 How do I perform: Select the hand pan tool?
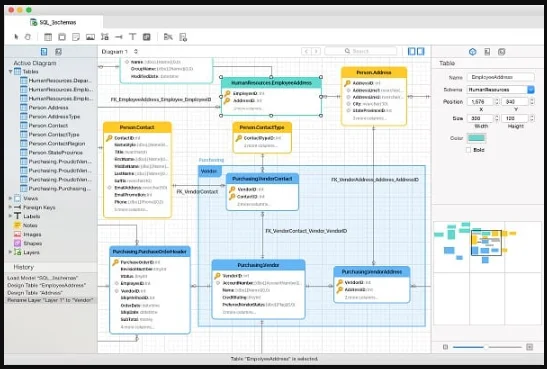click(x=28, y=37)
